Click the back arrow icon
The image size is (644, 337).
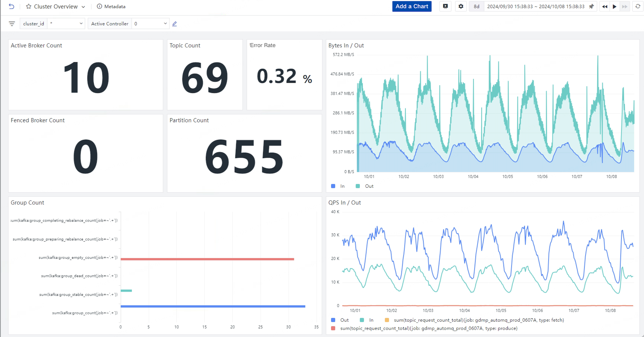(11, 6)
